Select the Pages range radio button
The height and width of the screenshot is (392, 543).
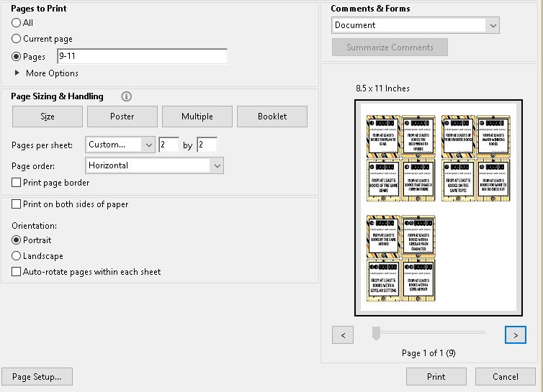click(17, 56)
